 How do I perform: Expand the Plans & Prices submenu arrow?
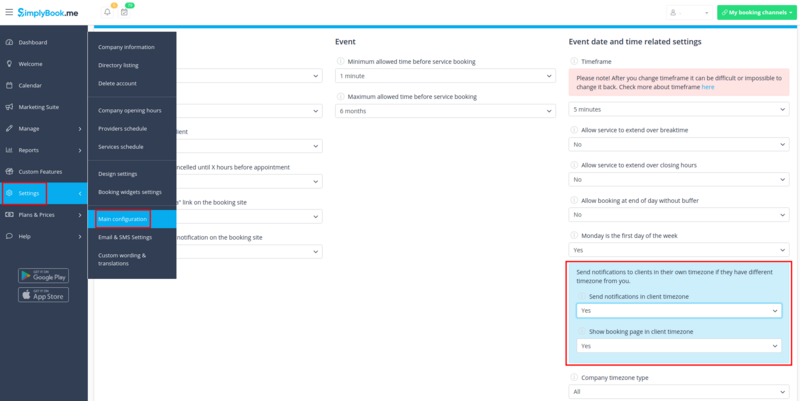[80, 215]
